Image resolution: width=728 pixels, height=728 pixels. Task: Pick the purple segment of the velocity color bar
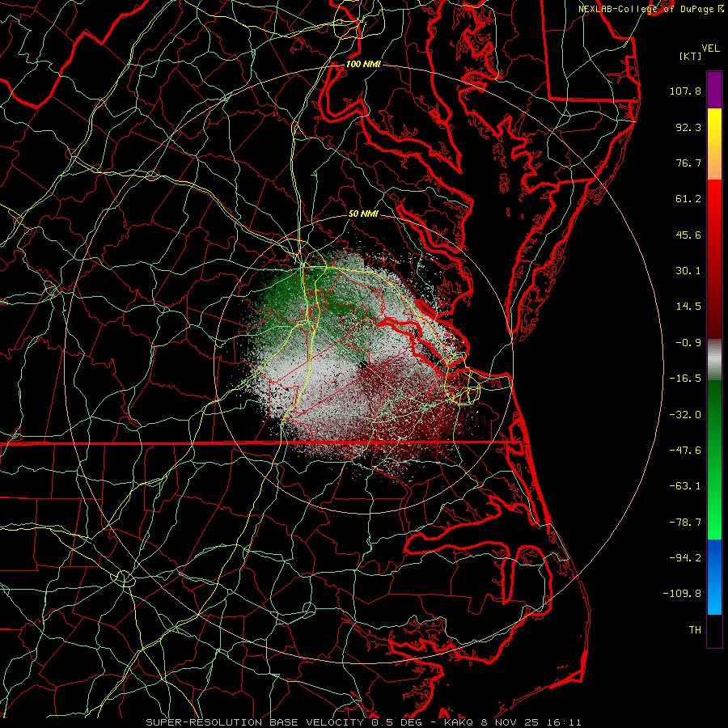[714, 90]
